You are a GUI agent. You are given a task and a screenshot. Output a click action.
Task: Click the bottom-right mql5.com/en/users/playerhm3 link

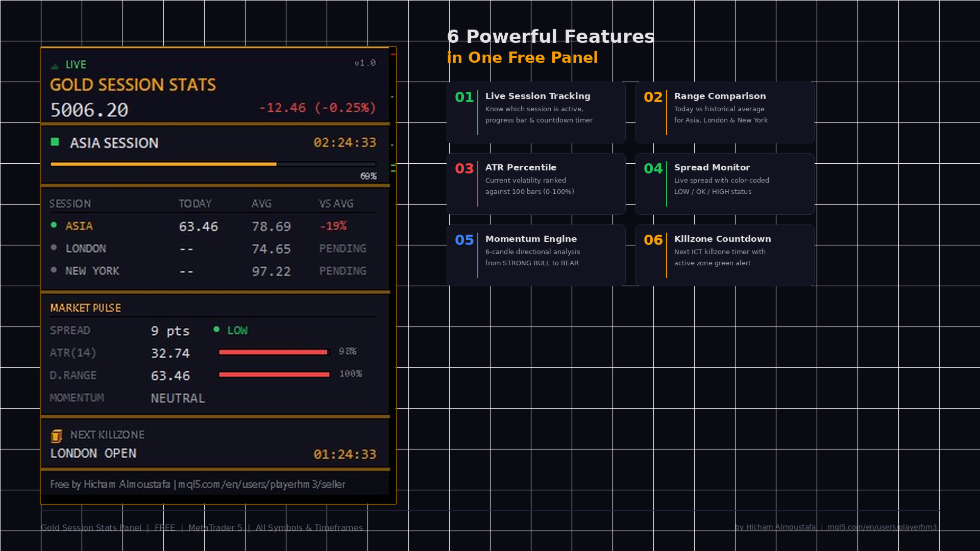pyautogui.click(x=881, y=527)
